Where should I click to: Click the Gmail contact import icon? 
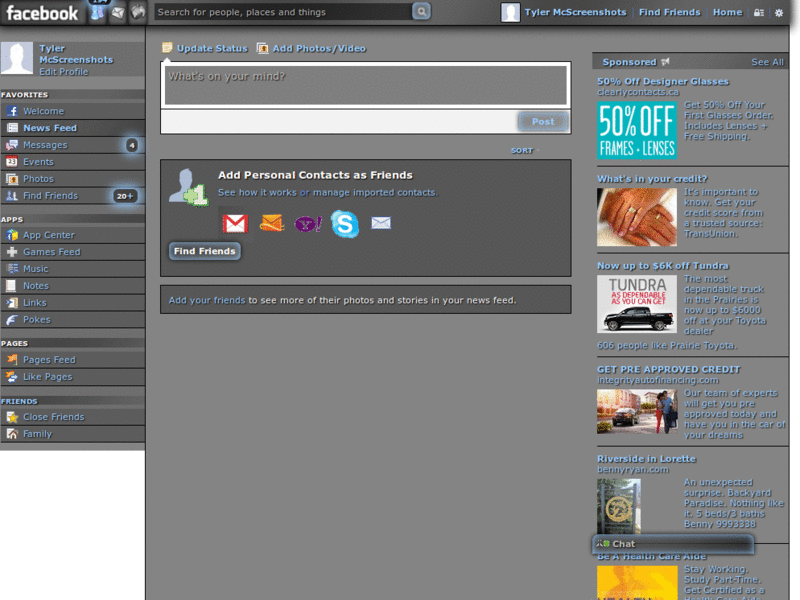pyautogui.click(x=235, y=223)
